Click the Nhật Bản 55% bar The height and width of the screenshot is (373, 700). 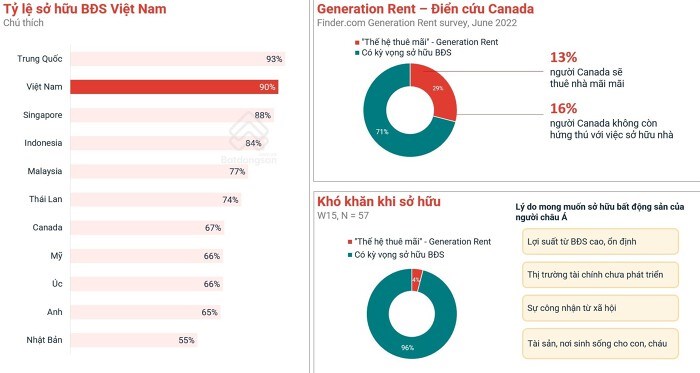coord(134,340)
